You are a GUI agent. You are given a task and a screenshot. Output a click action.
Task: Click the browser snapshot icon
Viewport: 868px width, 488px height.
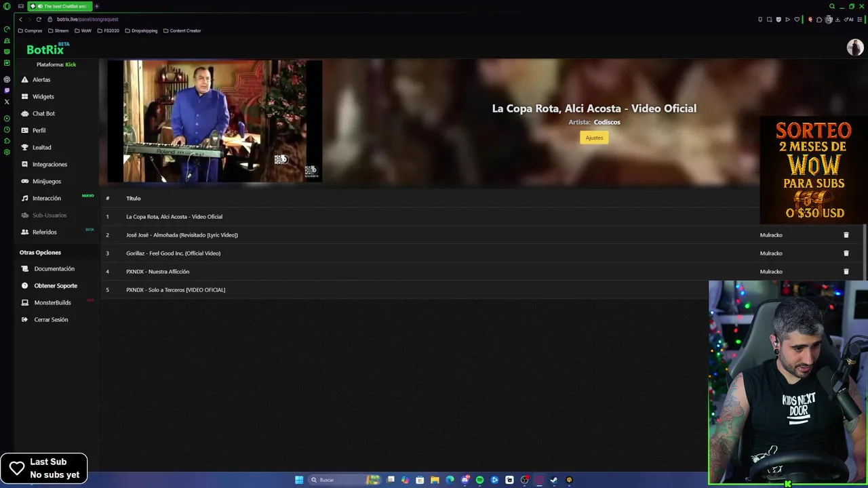pyautogui.click(x=769, y=19)
